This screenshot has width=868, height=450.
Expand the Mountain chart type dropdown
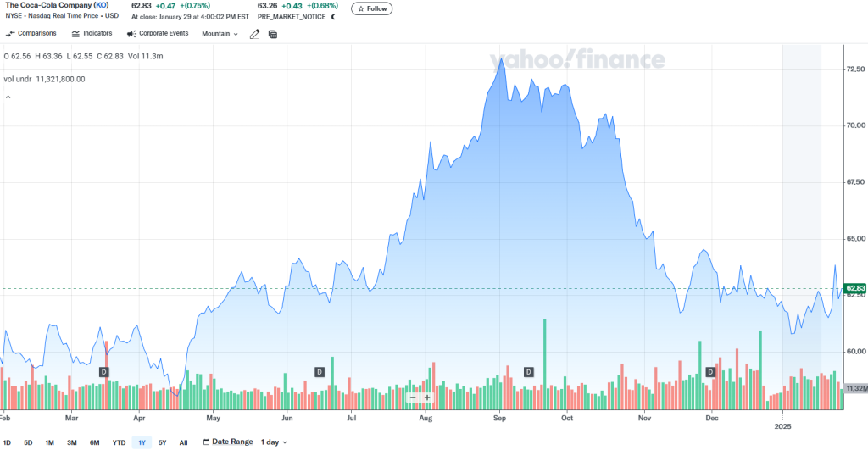tap(220, 34)
